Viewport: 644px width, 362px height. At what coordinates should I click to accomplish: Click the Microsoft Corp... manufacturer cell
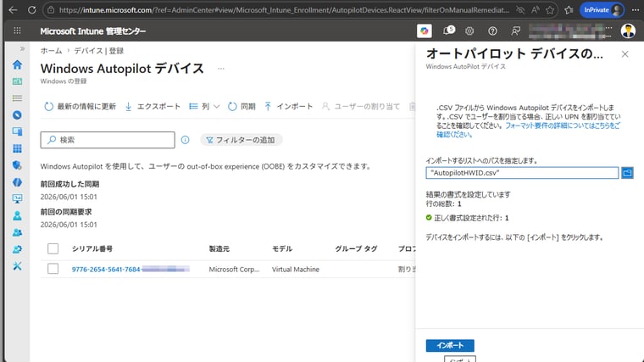coord(234,269)
